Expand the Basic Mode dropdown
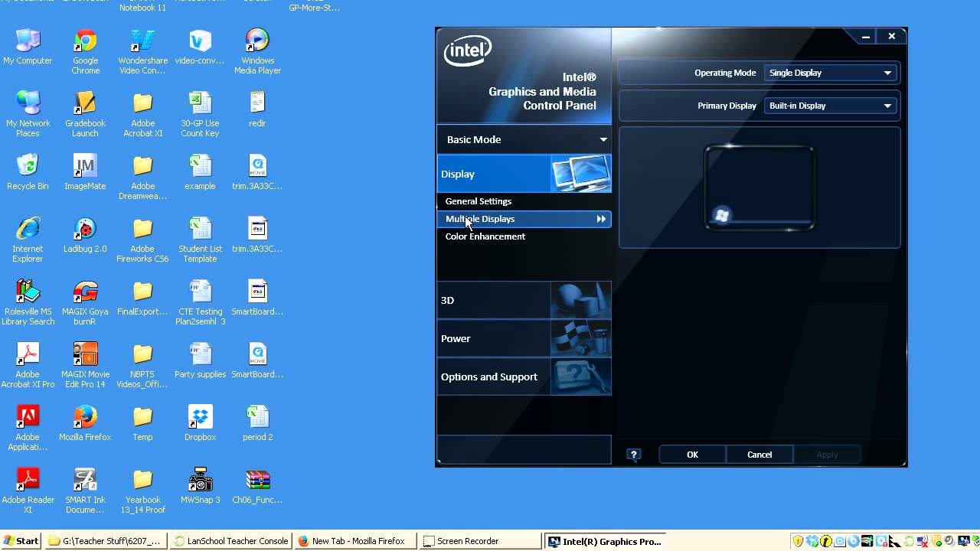Viewport: 980px width, 551px height. coord(524,139)
